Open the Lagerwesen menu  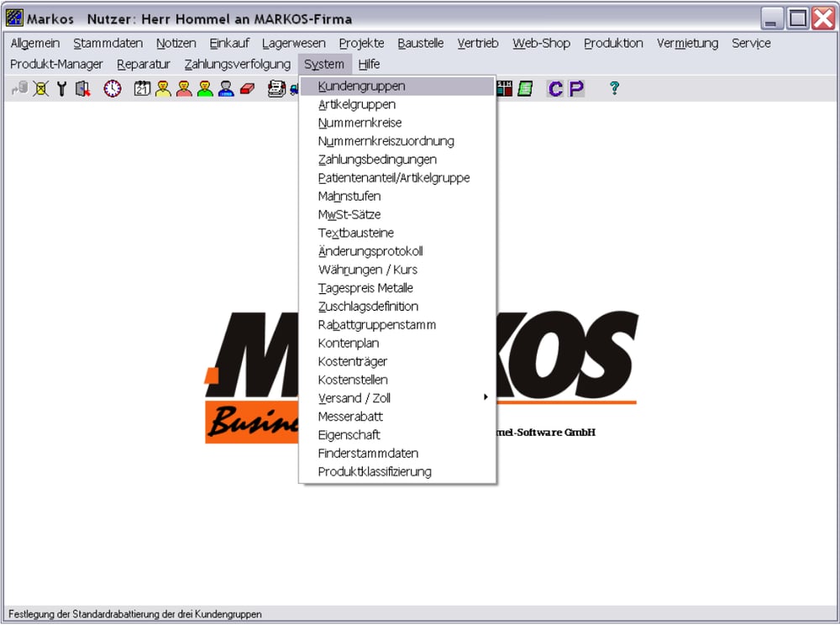coord(293,44)
